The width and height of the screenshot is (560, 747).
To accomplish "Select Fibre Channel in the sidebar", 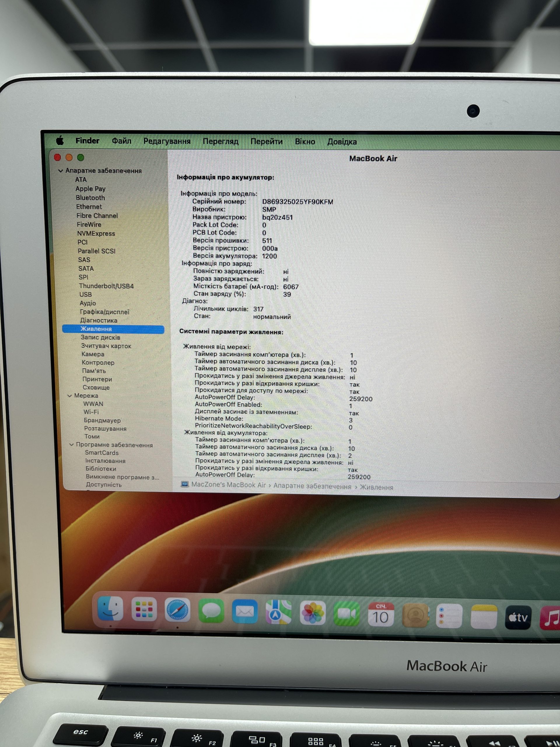I will 97,215.
